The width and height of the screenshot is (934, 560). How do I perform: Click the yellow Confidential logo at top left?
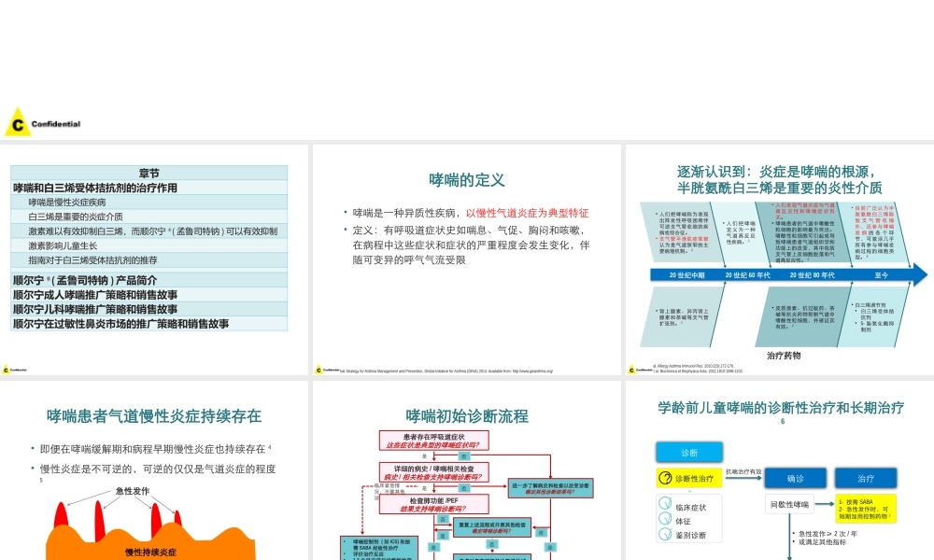pos(17,124)
